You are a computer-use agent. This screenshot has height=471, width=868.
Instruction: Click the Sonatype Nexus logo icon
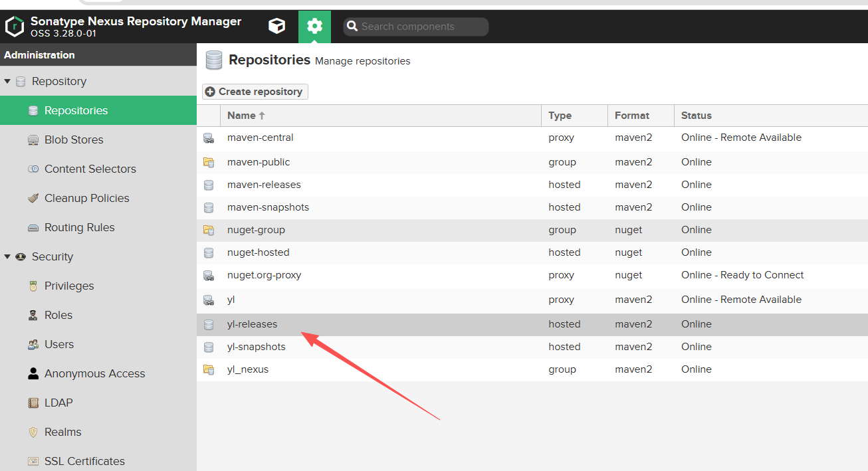tap(15, 27)
